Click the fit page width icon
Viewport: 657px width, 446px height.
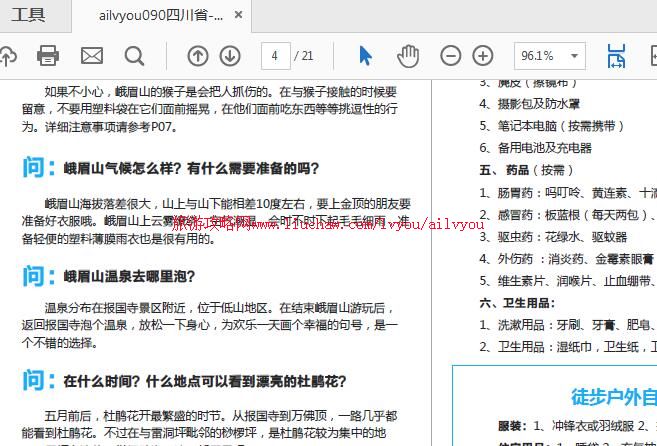617,56
